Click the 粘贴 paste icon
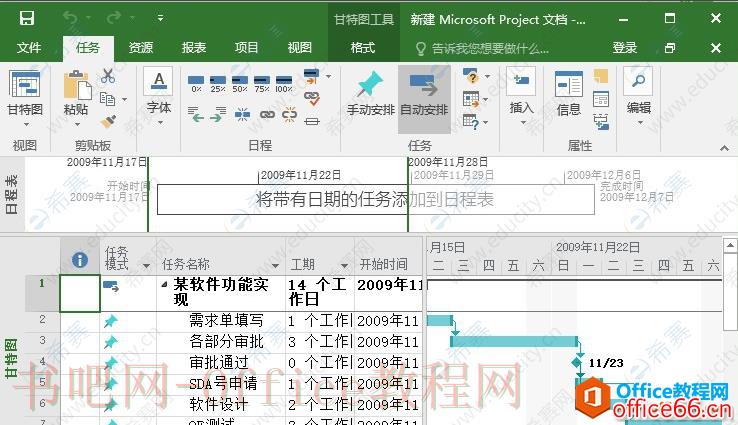This screenshot has width=738, height=425. pyautogui.click(x=77, y=85)
